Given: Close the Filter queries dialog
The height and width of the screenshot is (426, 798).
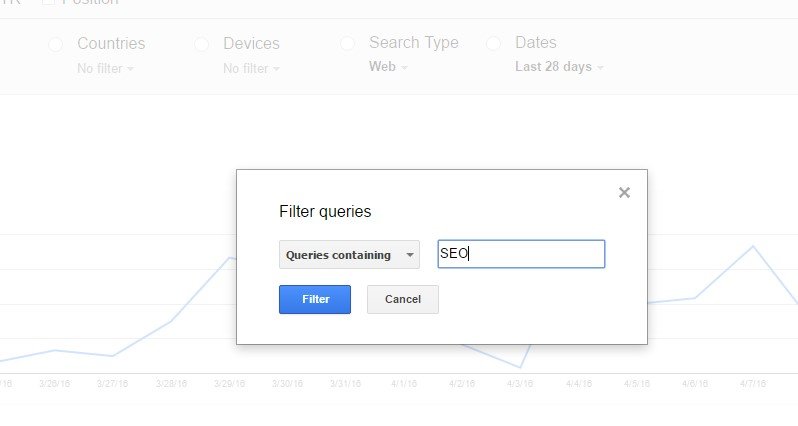Looking at the screenshot, I should [x=624, y=192].
